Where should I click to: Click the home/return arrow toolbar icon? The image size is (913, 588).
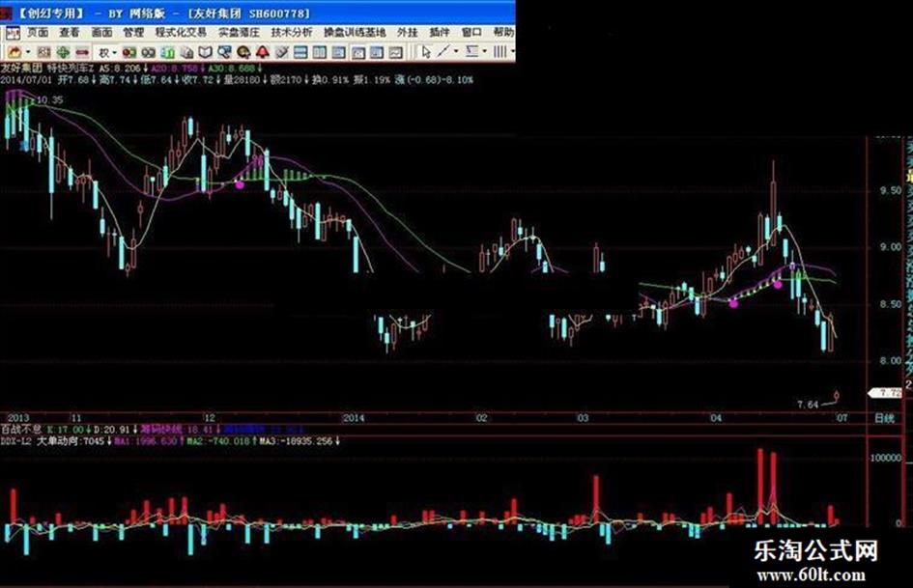coord(14,52)
